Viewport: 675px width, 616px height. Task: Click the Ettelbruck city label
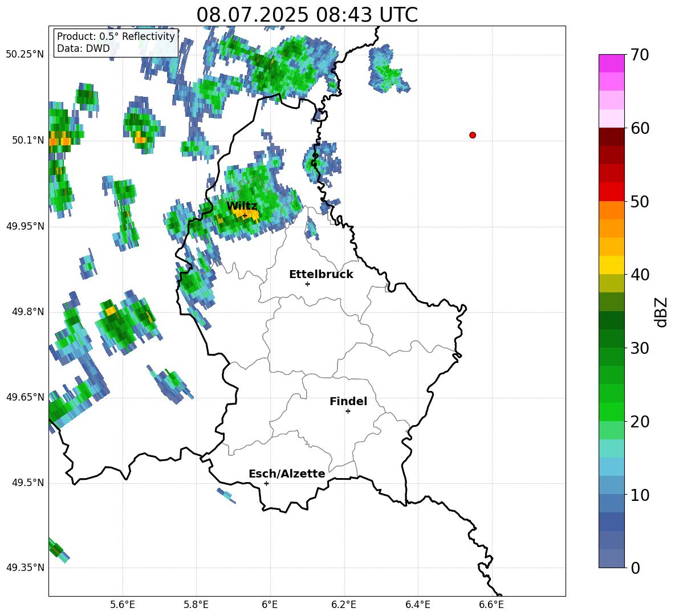pyautogui.click(x=321, y=275)
